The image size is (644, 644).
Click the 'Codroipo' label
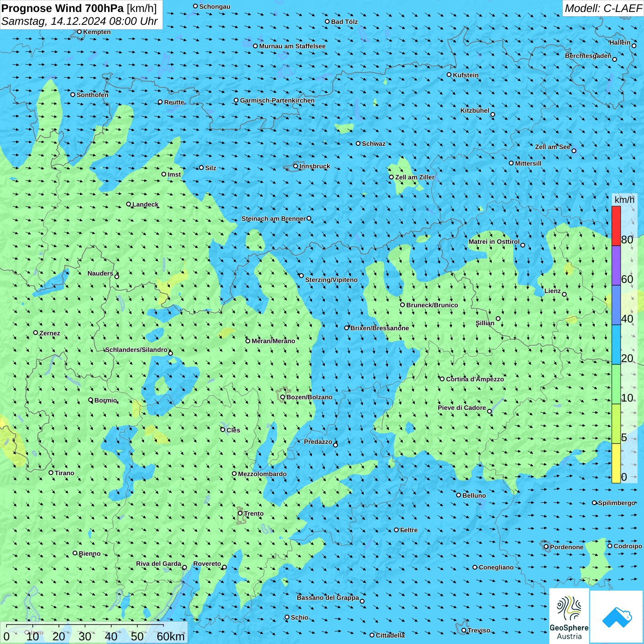tap(628, 546)
